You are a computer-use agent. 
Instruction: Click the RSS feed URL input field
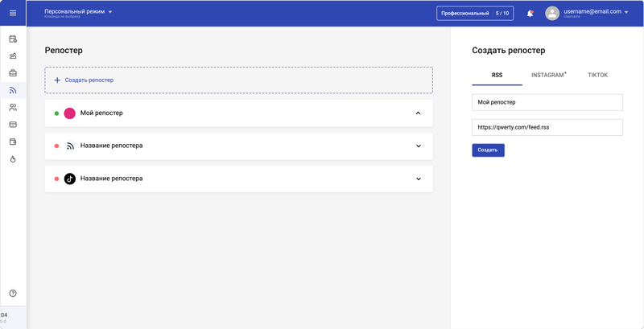pyautogui.click(x=547, y=127)
